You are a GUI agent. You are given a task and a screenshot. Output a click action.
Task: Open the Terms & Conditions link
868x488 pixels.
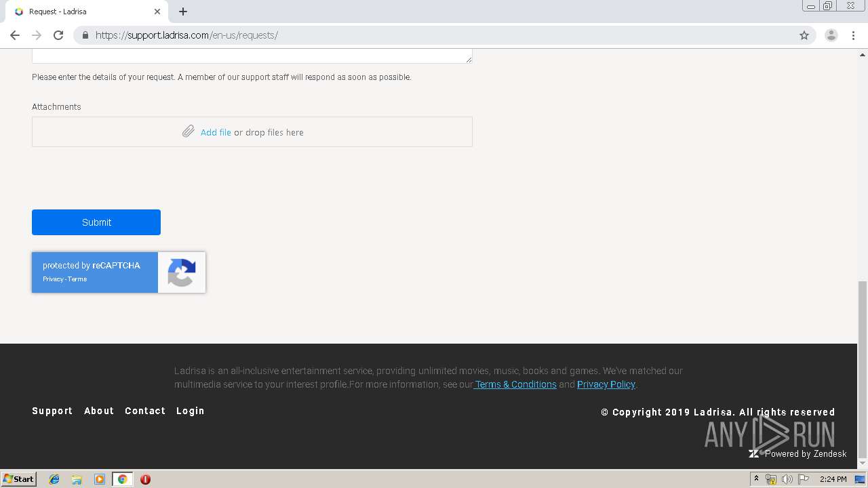click(x=515, y=384)
